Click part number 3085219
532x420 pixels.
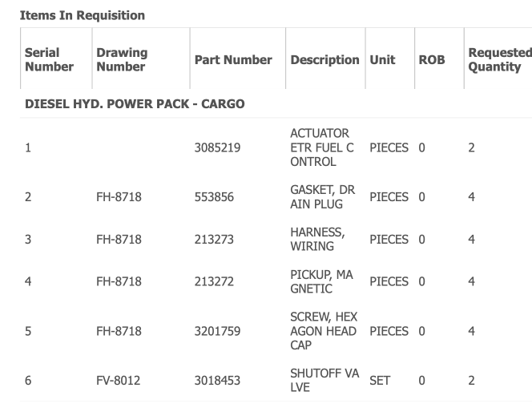coord(217,147)
